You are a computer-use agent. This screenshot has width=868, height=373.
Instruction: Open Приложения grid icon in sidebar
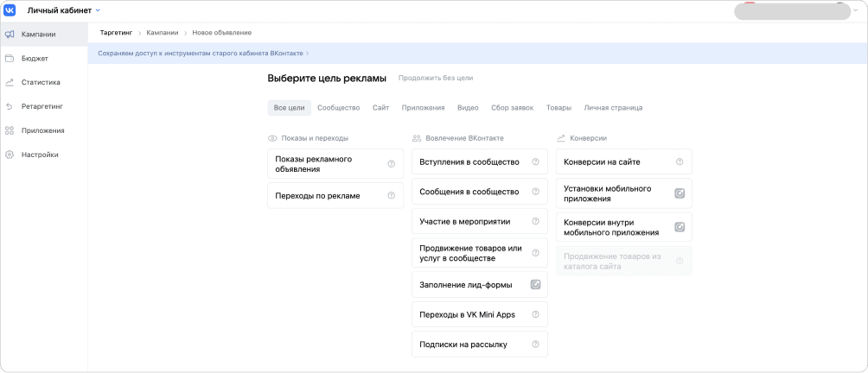(x=10, y=130)
